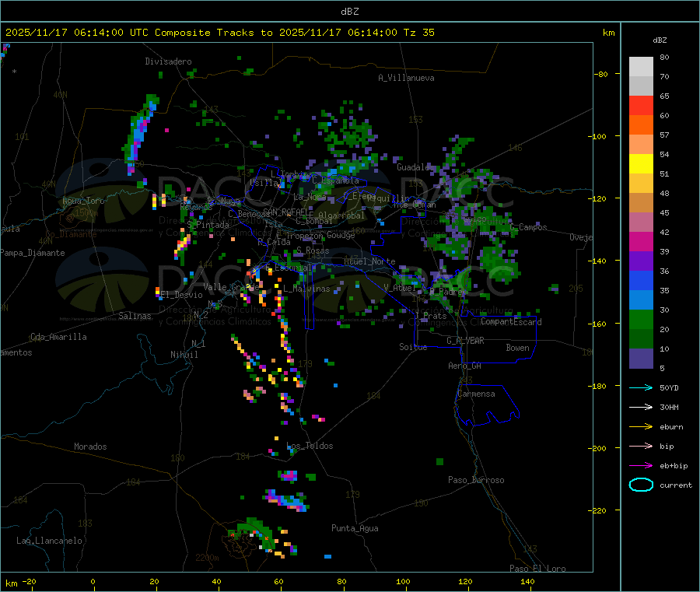The image size is (700, 592).
Task: Click the 20-30 dBZ green color swatch
Action: pyautogui.click(x=641, y=319)
